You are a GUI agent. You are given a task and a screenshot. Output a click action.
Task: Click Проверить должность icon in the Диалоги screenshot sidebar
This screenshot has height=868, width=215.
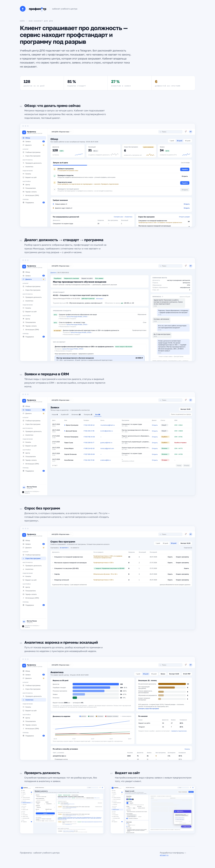click(x=24, y=297)
